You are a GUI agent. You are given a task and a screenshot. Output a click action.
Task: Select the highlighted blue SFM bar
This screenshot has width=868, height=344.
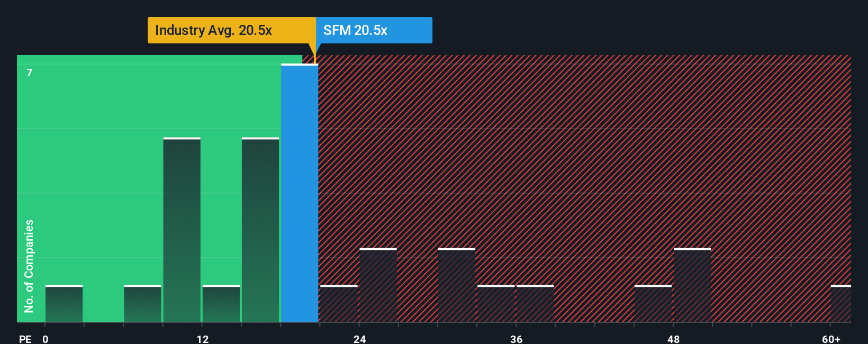coord(300,193)
